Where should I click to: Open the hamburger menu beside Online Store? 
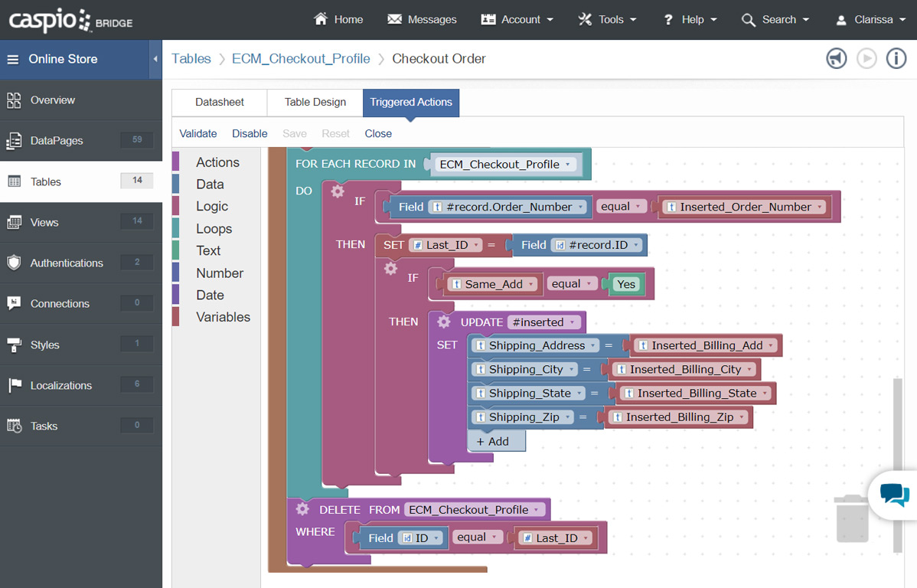13,59
